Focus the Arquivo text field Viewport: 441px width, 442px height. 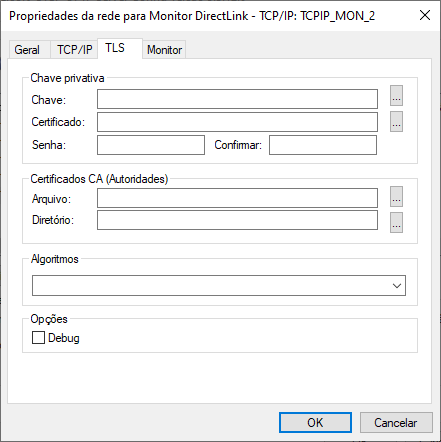[x=237, y=198]
